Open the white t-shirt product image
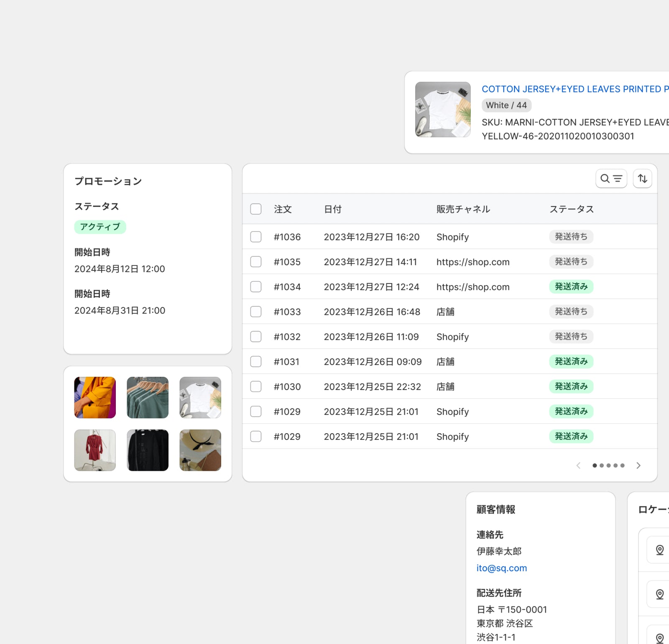 tap(443, 110)
